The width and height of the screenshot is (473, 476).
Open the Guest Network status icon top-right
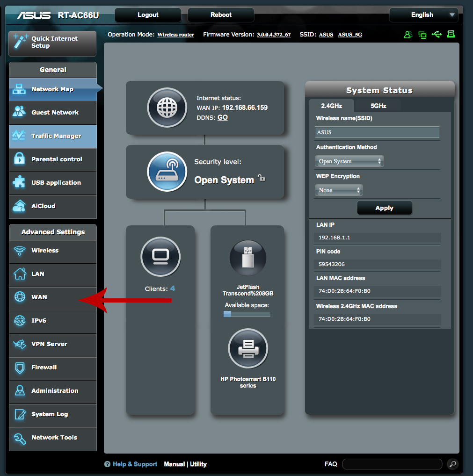point(408,34)
